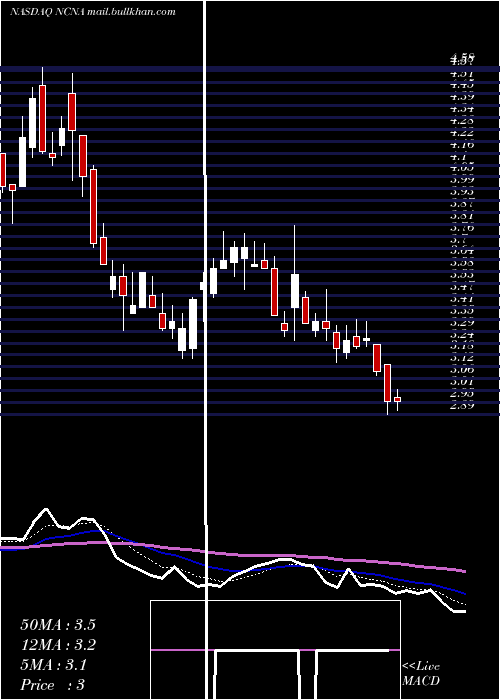The width and height of the screenshot is (500, 700).
Task: Click the MACD histogram box
Action: click(x=275, y=650)
